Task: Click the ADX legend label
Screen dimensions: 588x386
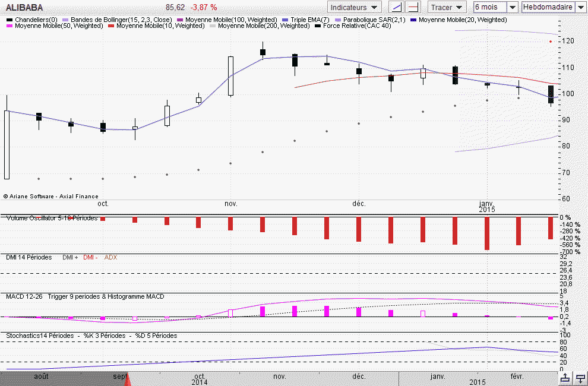Action: coord(110,257)
